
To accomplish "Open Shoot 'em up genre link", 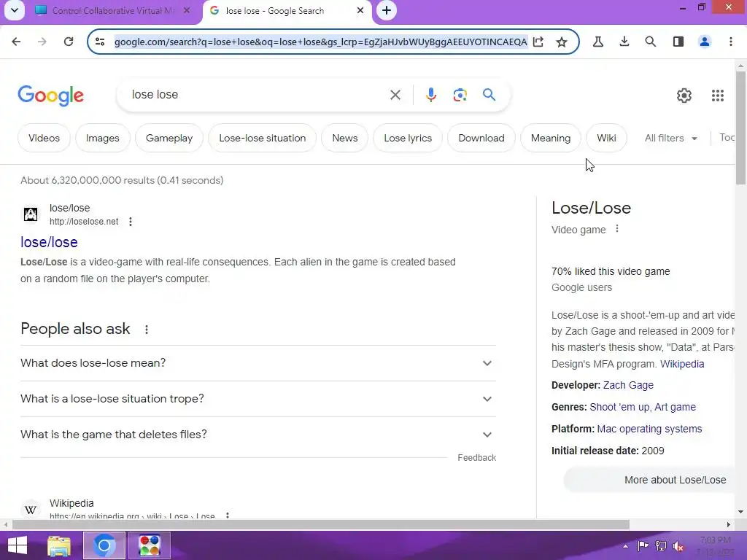I will 619,407.
